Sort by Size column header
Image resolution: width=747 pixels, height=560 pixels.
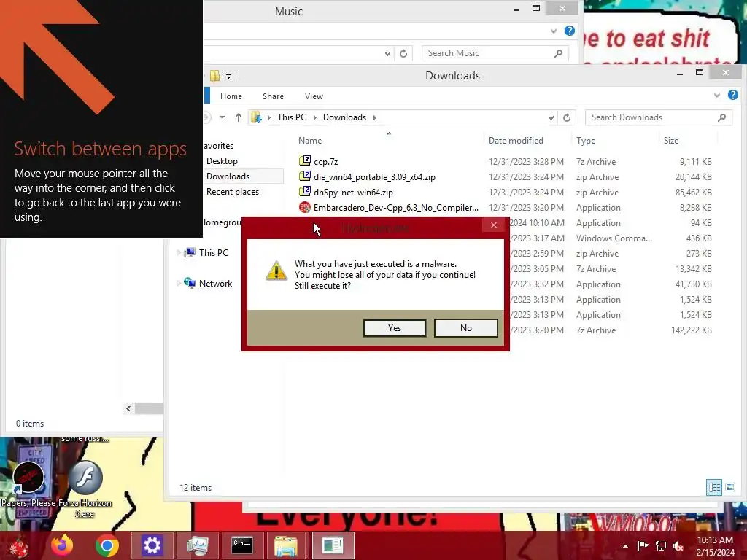(x=671, y=141)
